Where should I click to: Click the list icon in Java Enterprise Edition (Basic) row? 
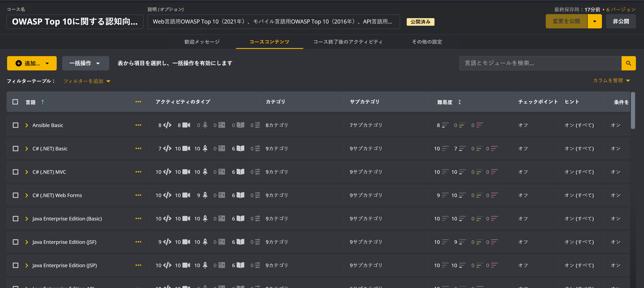pyautogui.click(x=257, y=218)
